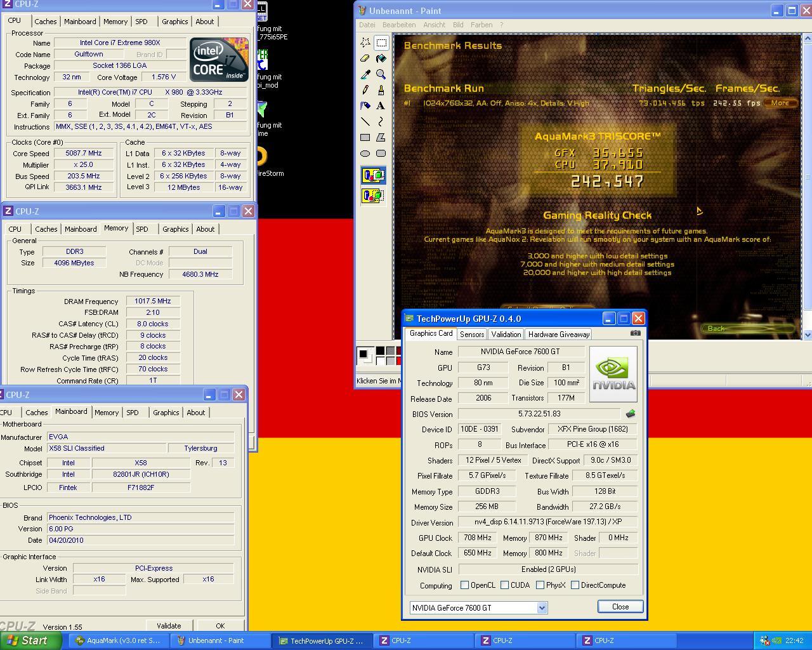Click the system tray network icon
This screenshot has height=650, width=812.
click(765, 640)
